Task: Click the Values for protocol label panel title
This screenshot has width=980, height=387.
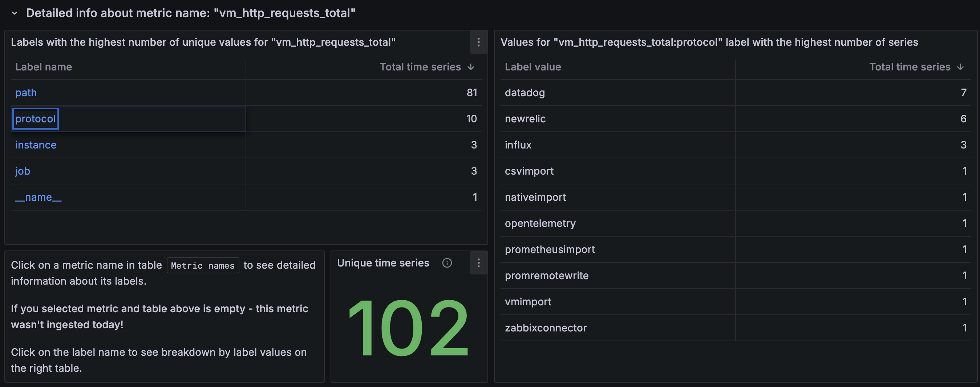Action: pos(709,42)
